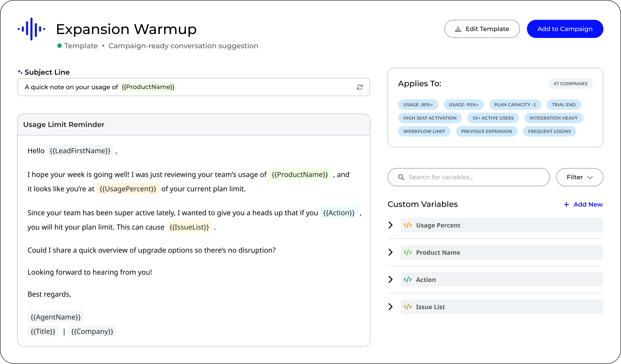Click the {{AgentName}} token
Screen dimensions: 621x364
tap(56, 317)
